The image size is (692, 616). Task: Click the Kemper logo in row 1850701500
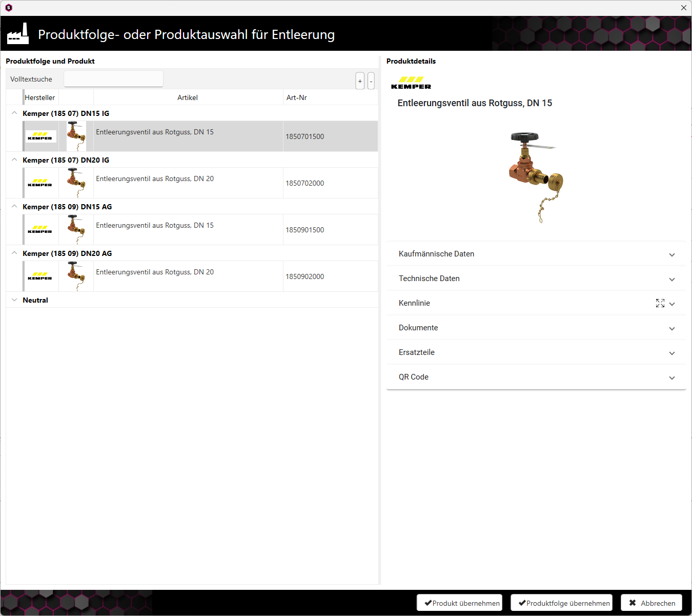tap(40, 136)
